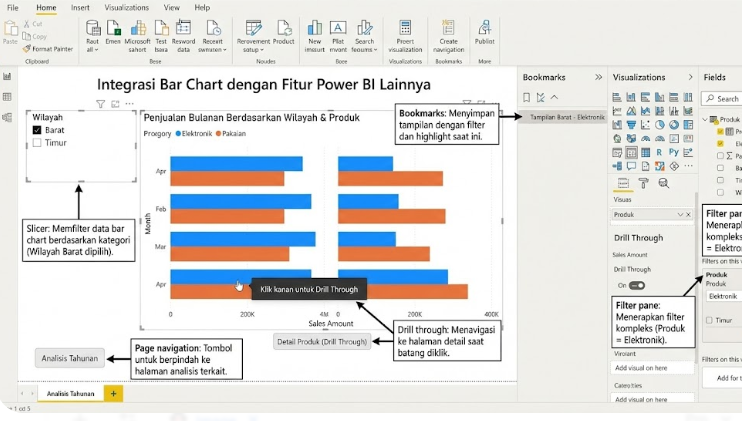The image size is (742, 421).
Task: Open the Insert ribbon tab
Action: click(80, 7)
